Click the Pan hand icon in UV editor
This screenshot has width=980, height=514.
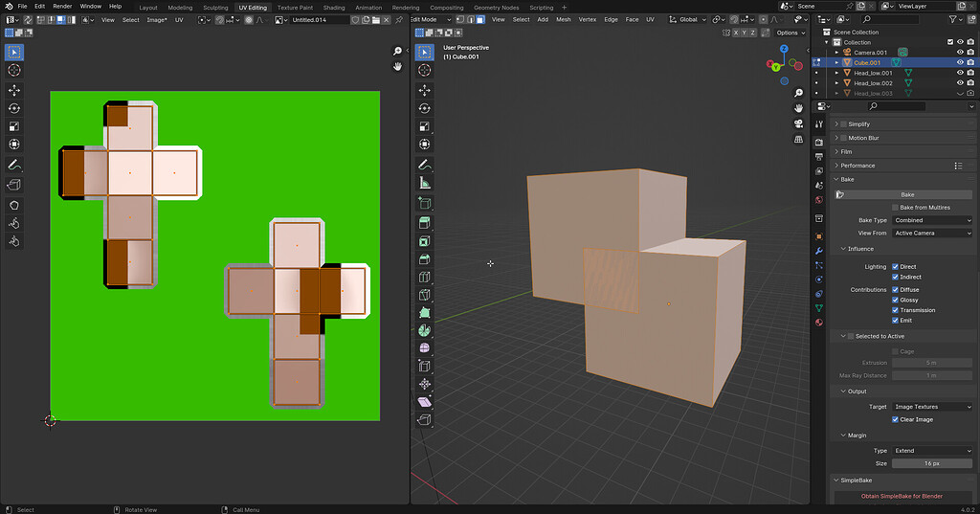(x=397, y=66)
